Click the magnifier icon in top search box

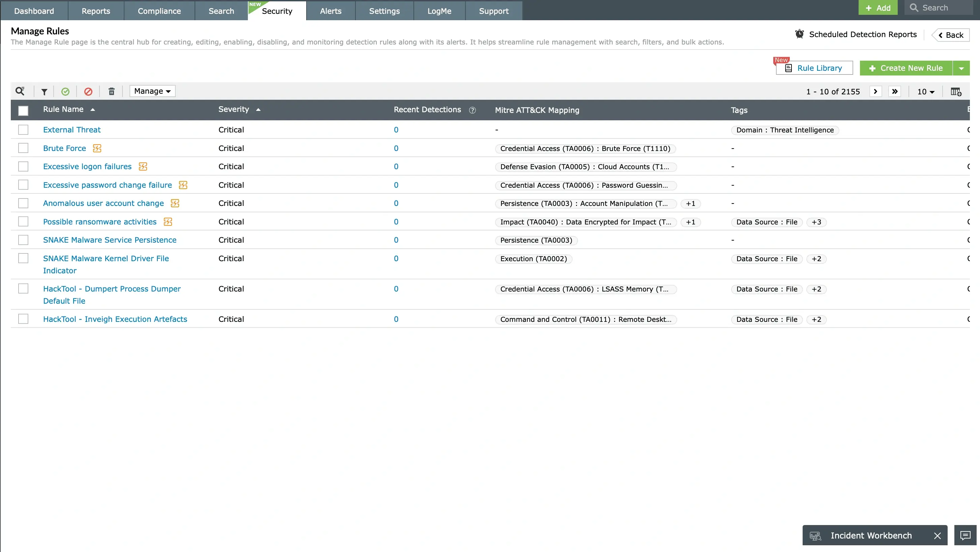coord(914,8)
